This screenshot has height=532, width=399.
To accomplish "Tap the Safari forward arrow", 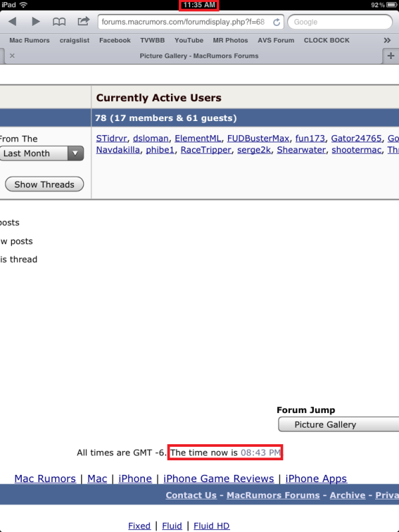I will (36, 22).
